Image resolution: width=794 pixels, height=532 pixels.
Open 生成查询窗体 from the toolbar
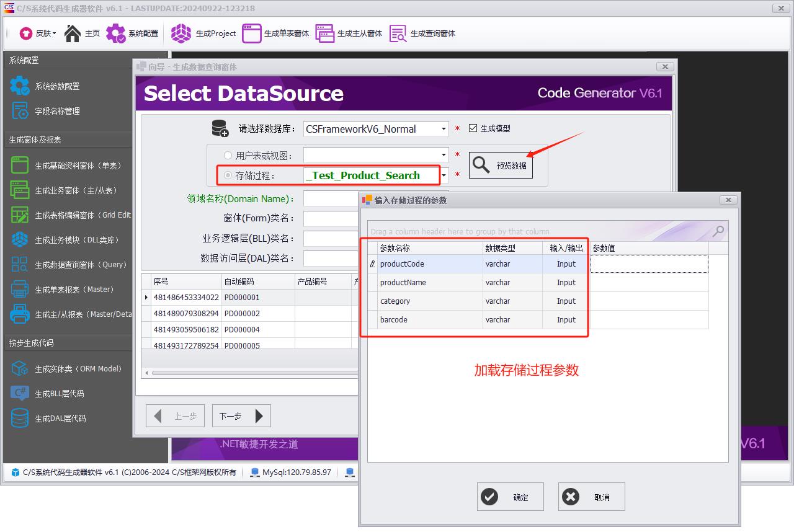point(422,33)
